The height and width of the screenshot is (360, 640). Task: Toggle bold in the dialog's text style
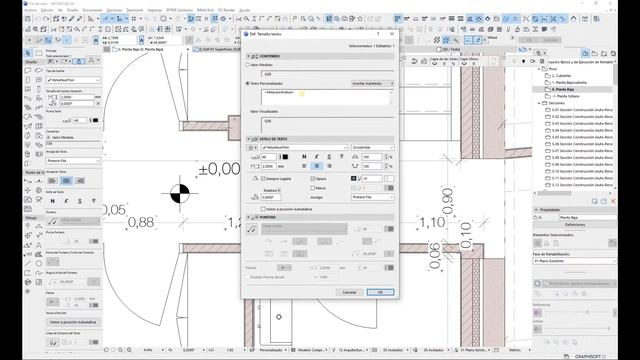click(304, 157)
